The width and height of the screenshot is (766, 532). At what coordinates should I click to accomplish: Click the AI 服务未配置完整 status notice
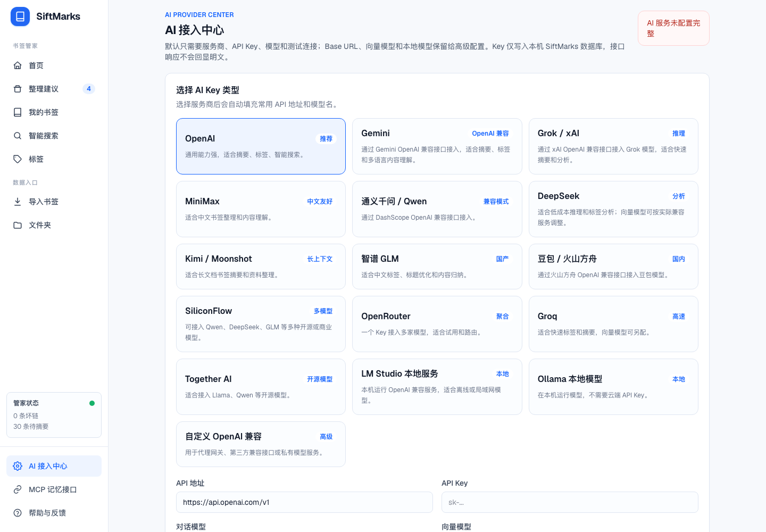click(673, 28)
